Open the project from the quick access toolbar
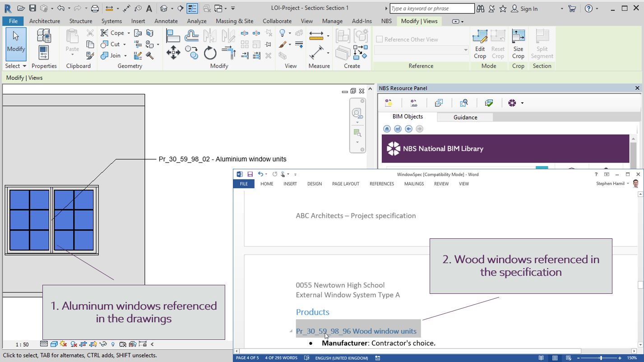This screenshot has width=644, height=362. click(21, 8)
